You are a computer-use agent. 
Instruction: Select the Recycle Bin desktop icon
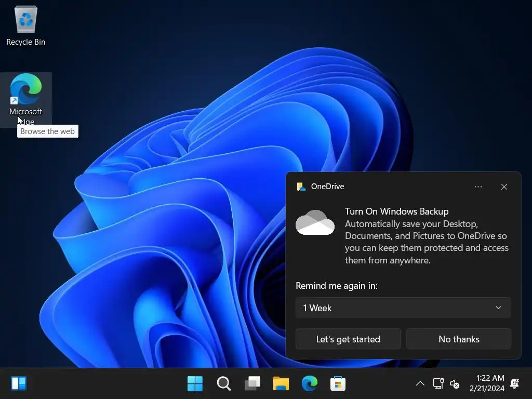26,26
